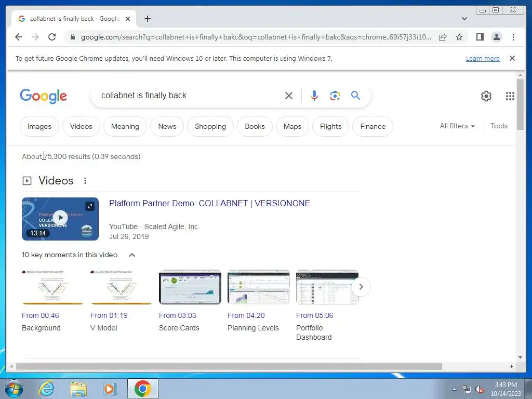Search by image with Google Lens
Viewport: 532px width, 399px height.
click(335, 96)
